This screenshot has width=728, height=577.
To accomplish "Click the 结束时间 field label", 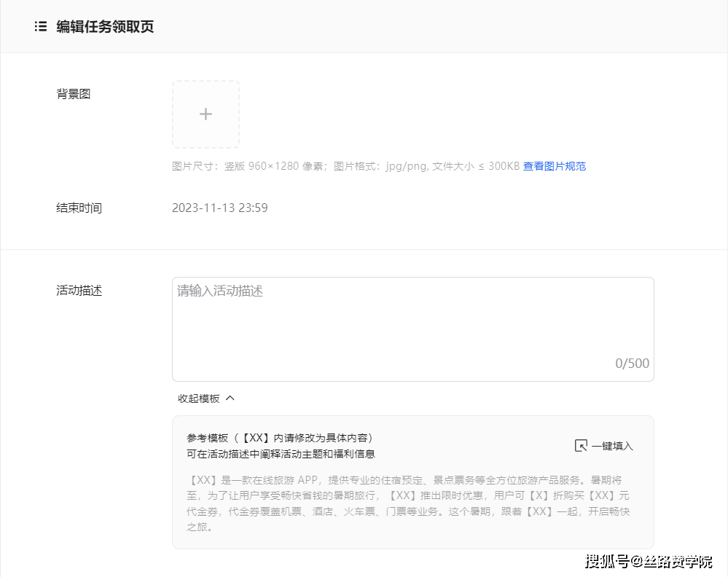I will pos(79,208).
